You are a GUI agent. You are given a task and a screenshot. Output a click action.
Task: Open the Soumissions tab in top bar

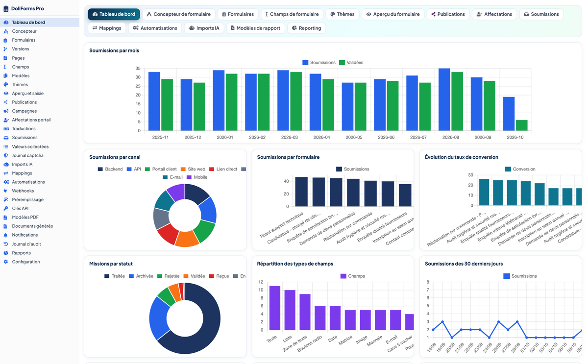pyautogui.click(x=541, y=14)
